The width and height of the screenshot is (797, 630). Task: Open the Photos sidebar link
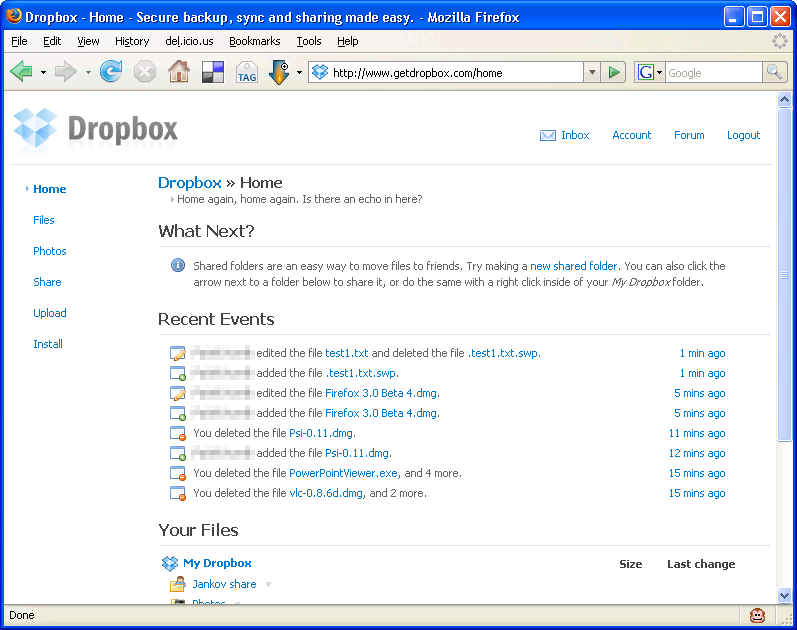[x=50, y=251]
